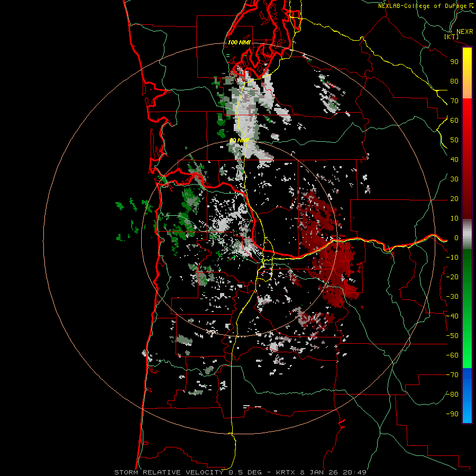Click the -20 value on the velocity scale

[x=452, y=277]
